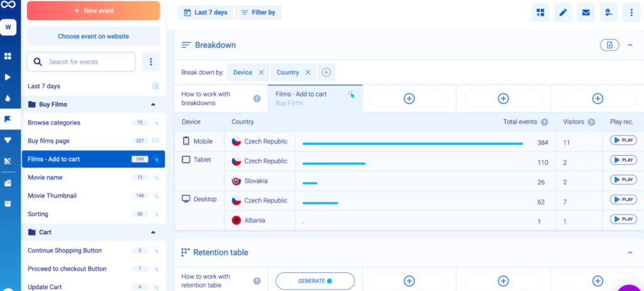Click the infinity logo at top left
The width and height of the screenshot is (644, 291).
(8, 4)
